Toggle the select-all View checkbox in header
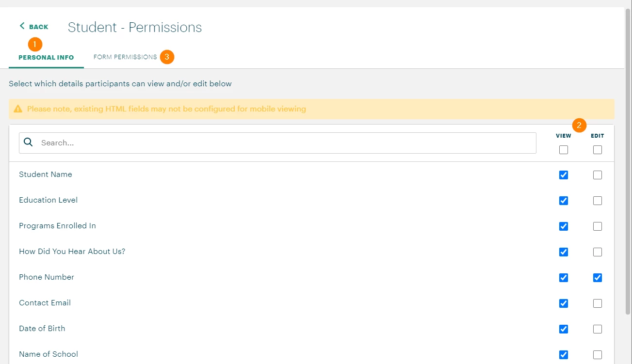The height and width of the screenshot is (364, 632). pyautogui.click(x=564, y=150)
